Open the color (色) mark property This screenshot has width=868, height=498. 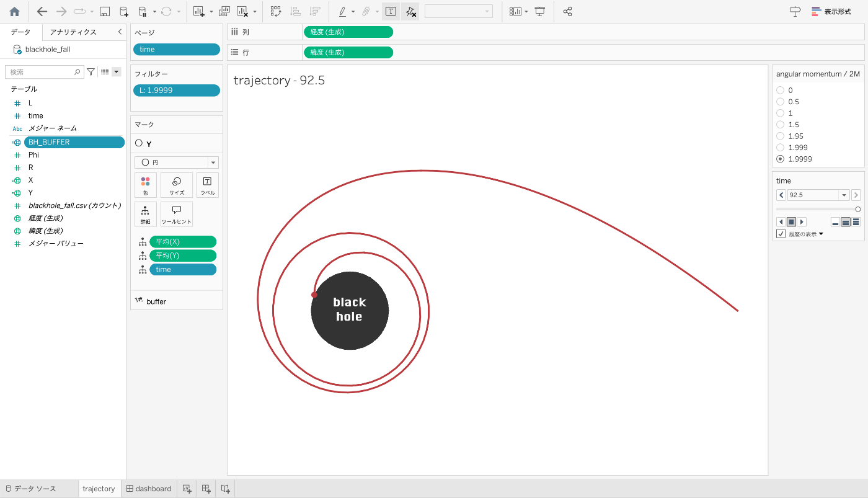click(x=145, y=185)
